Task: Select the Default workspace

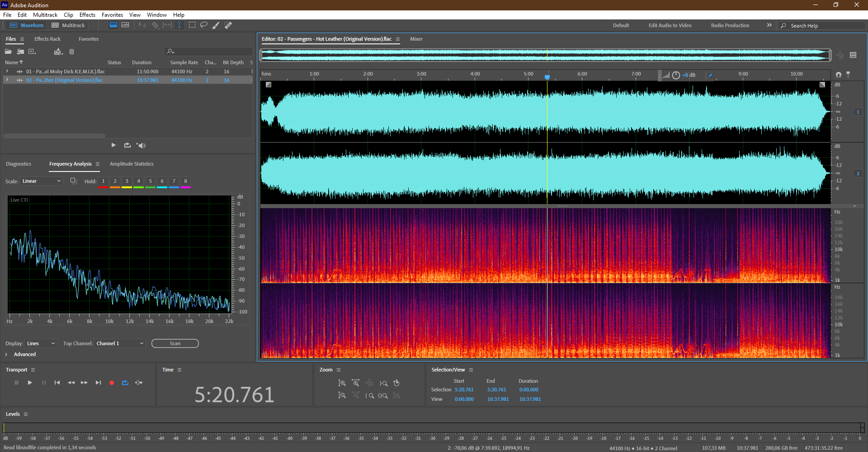Action: click(621, 25)
